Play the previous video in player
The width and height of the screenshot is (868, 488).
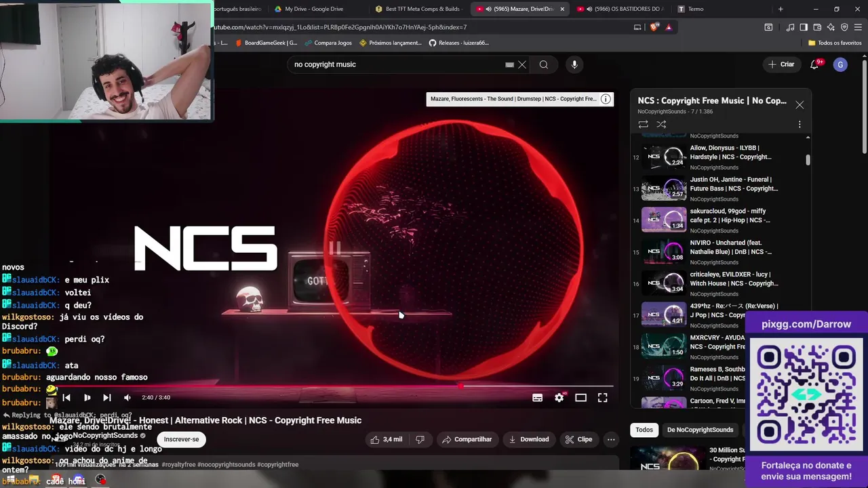tap(66, 398)
